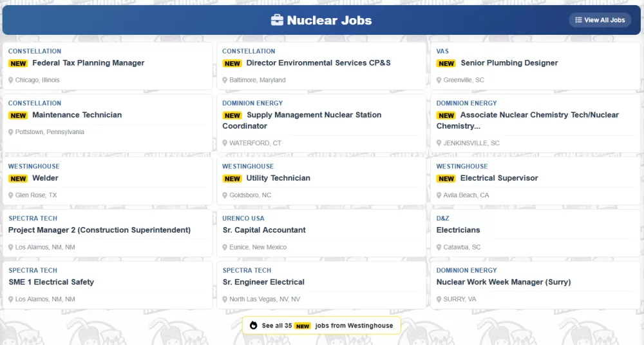
Task: Click VAS company label
Action: [442, 52]
